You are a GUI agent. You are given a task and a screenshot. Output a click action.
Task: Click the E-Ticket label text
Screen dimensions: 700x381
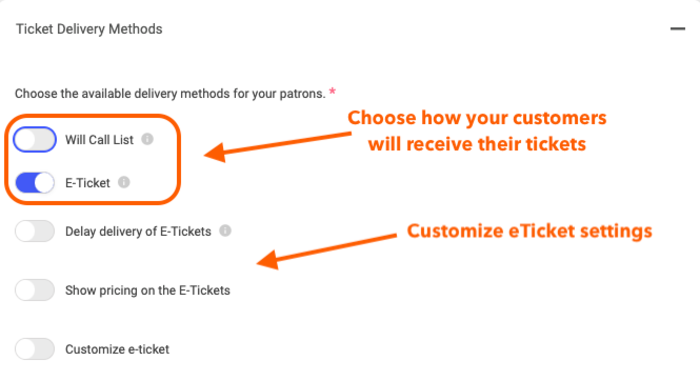click(88, 183)
